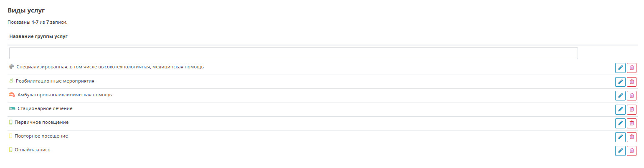644x168 pixels.
Task: Edit Реабилитационные мероприятия with pencil icon
Action: 620,82
